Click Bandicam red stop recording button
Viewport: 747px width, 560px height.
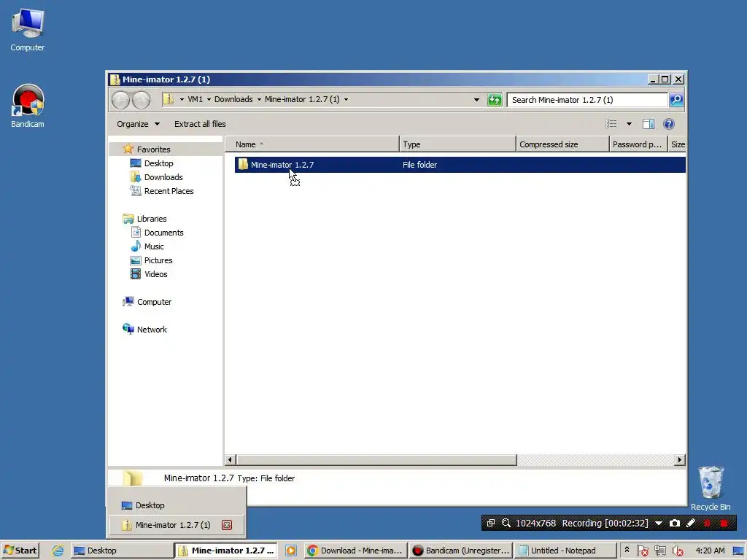724,523
